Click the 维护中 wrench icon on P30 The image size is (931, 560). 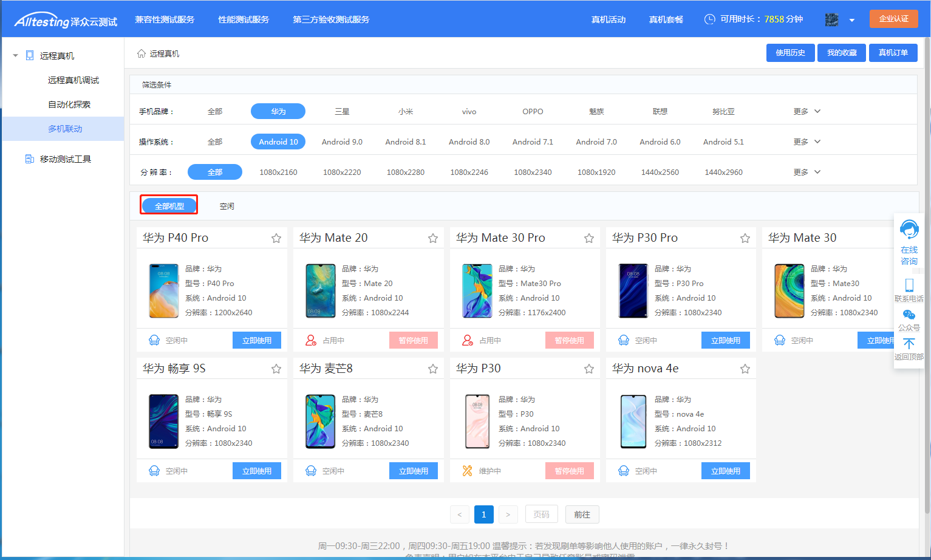[x=467, y=471]
